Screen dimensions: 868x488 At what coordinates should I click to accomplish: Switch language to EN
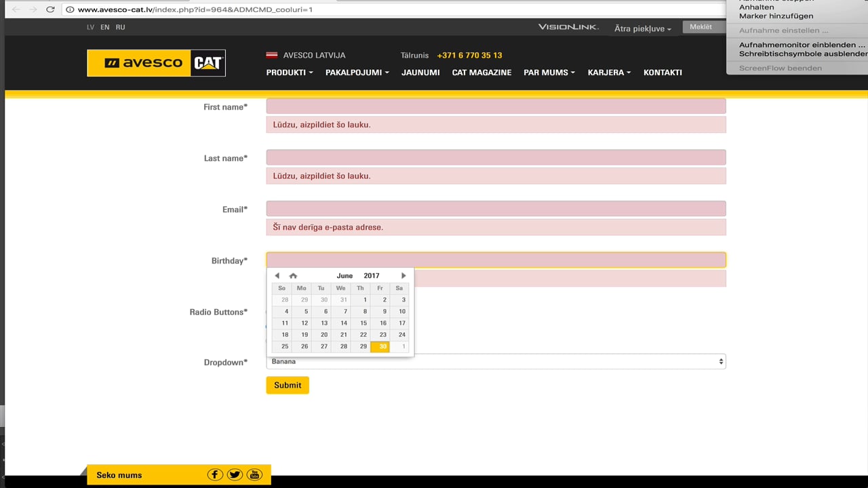point(104,27)
